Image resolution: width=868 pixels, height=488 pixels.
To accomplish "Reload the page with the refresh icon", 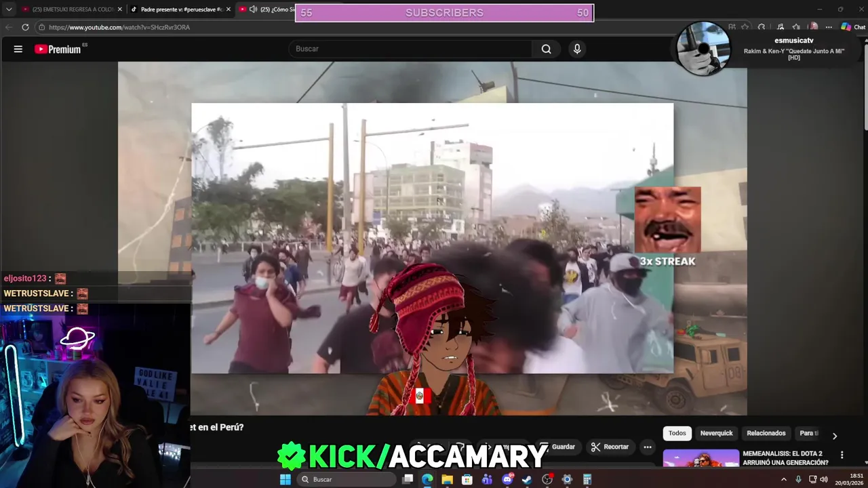I will pyautogui.click(x=25, y=27).
